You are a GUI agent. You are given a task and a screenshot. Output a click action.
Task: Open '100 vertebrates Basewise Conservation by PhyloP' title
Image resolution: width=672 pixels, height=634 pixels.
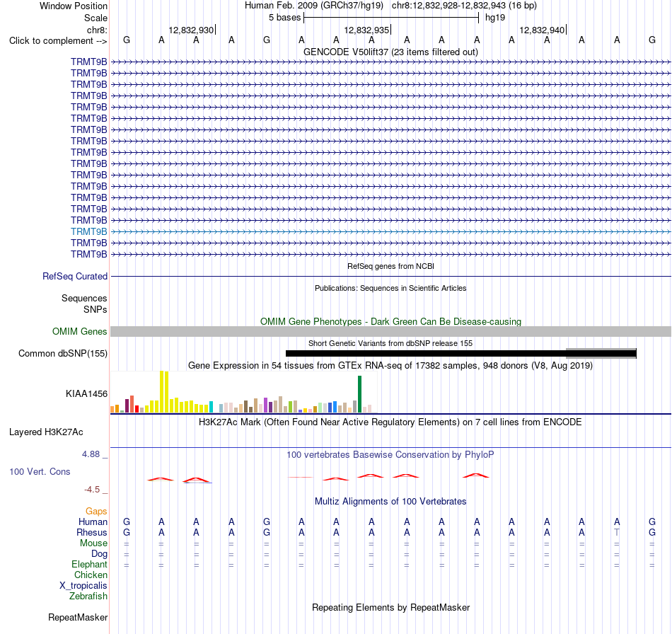point(390,455)
